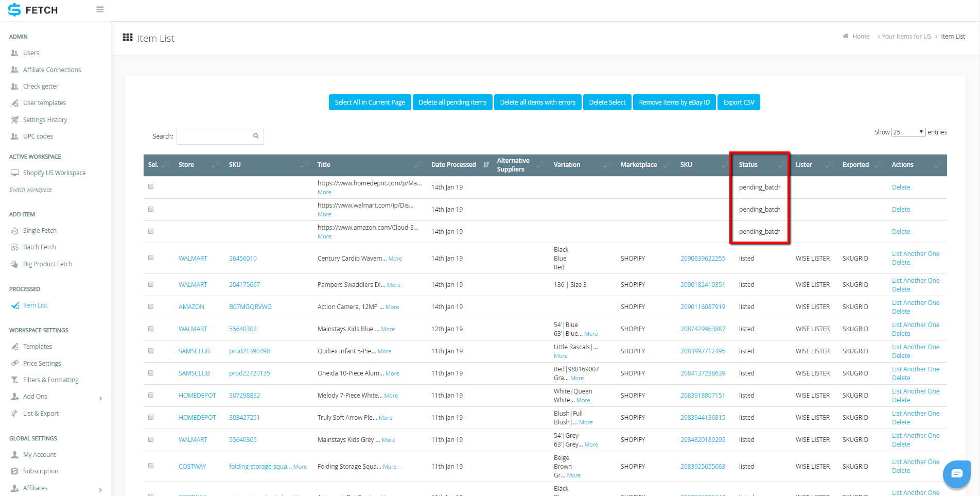Select the Action Camera row checkbox
Image resolution: width=980 pixels, height=496 pixels.
(151, 306)
